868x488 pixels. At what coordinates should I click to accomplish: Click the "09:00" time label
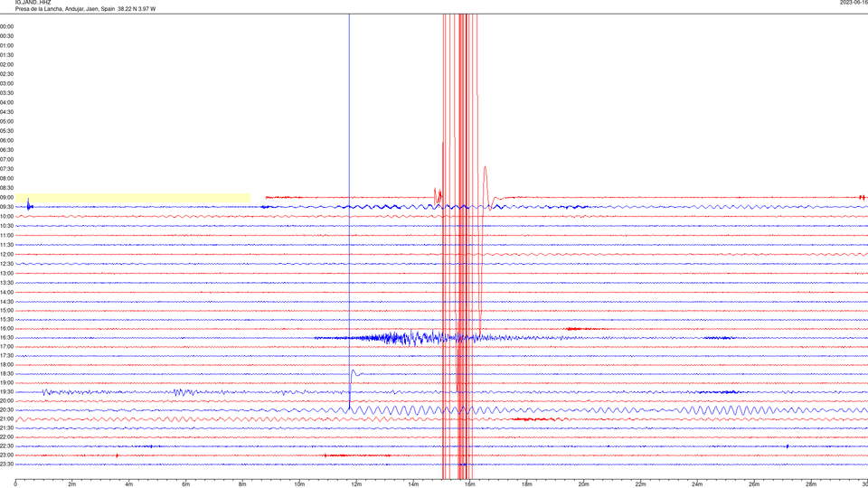(6, 198)
